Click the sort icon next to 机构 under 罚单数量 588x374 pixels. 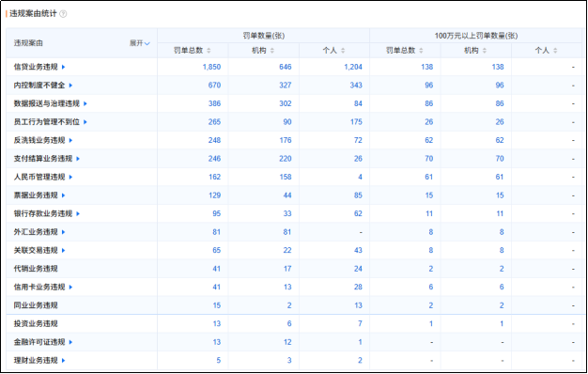(272, 51)
